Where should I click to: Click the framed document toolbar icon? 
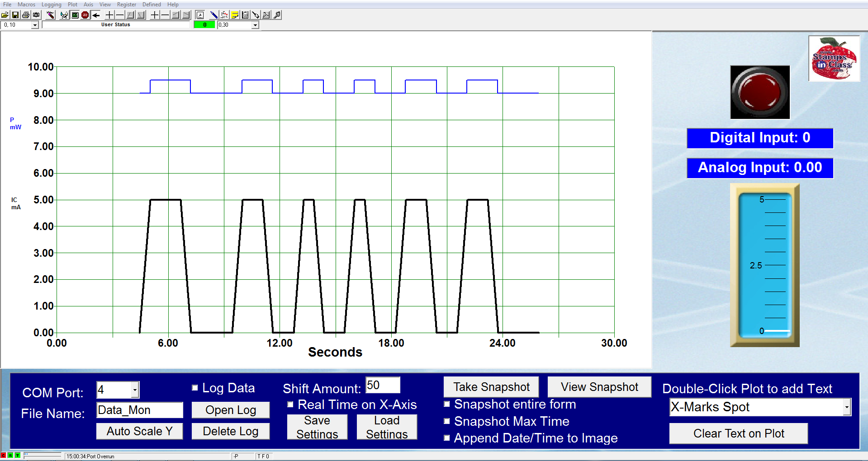[x=200, y=15]
